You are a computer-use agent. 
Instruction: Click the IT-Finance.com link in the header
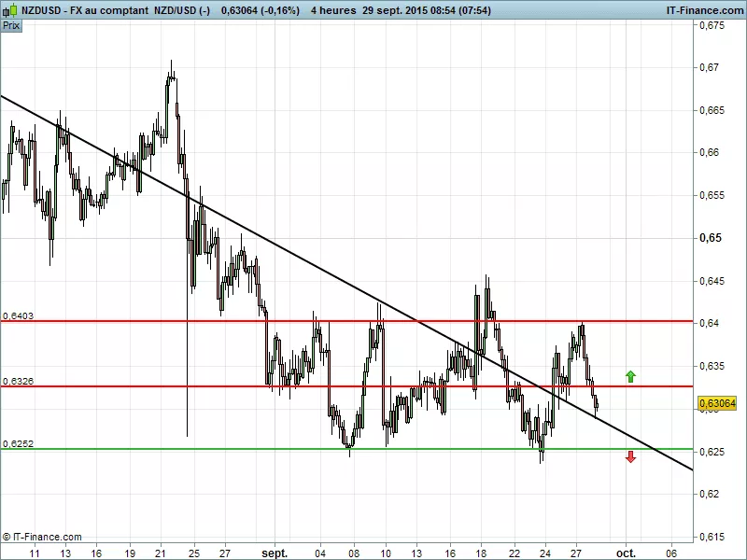coord(705,10)
